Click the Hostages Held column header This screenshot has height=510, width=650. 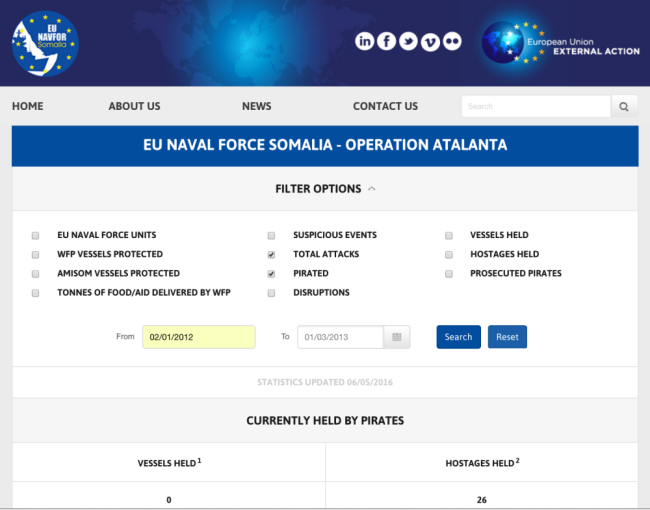coord(482,462)
